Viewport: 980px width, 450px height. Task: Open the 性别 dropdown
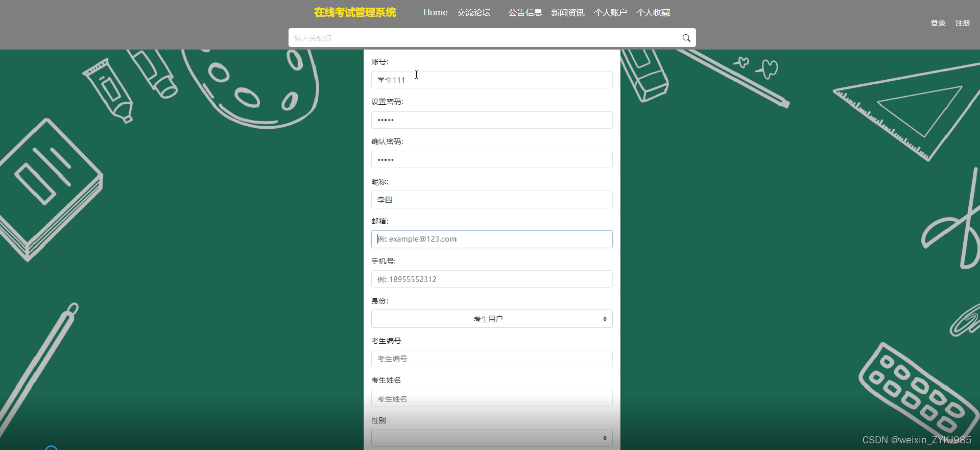492,438
